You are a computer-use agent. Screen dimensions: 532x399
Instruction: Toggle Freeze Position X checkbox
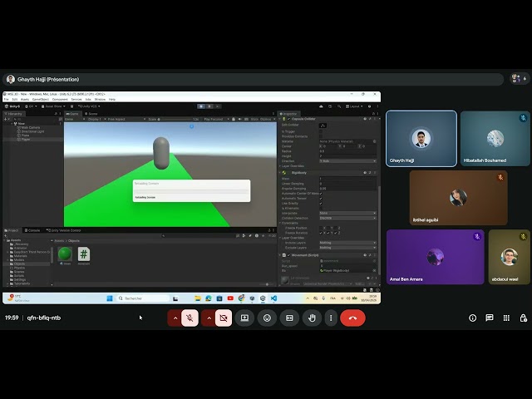(x=321, y=228)
